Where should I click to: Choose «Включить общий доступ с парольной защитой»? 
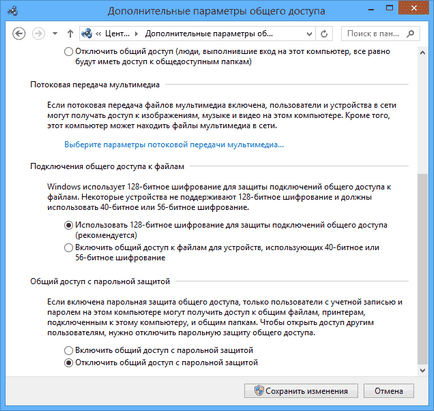pos(68,350)
